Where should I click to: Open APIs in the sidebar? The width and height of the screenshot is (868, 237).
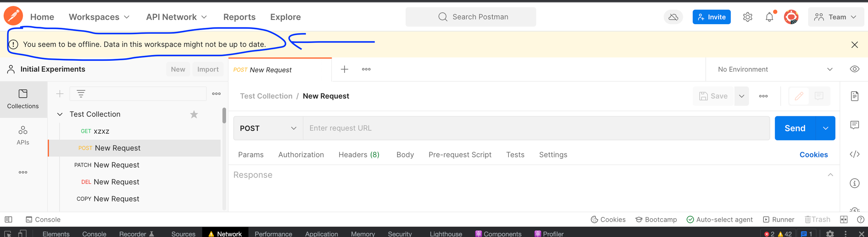pos(23,136)
